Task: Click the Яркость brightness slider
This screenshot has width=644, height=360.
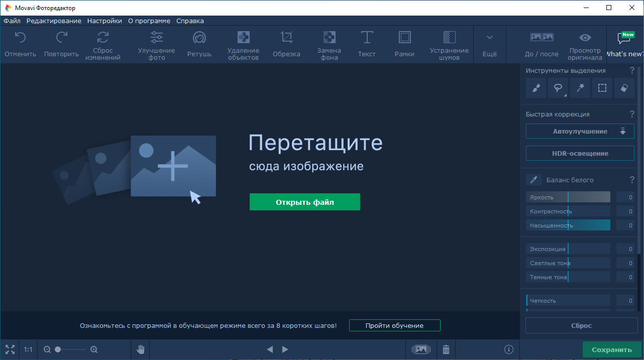Action: coord(568,197)
